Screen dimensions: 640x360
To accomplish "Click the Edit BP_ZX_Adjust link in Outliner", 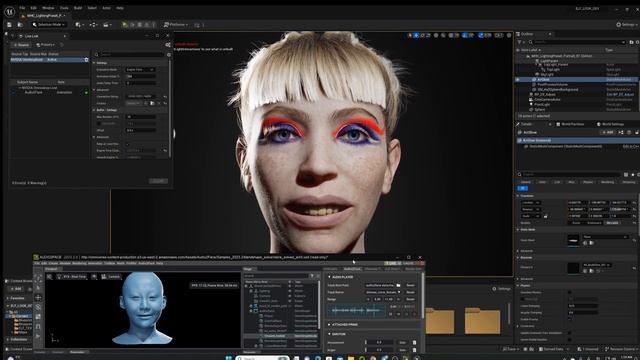I will [620, 94].
